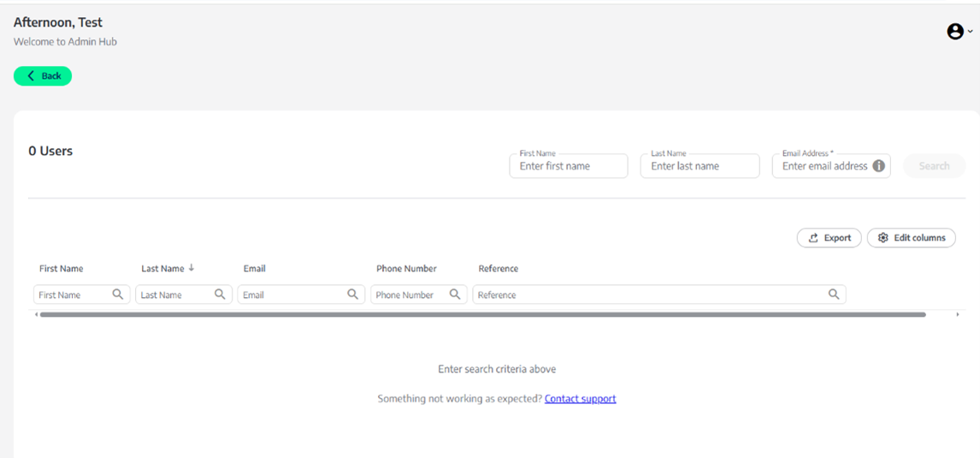Open Edit columns settings
This screenshot has width=980, height=458.
tap(912, 238)
